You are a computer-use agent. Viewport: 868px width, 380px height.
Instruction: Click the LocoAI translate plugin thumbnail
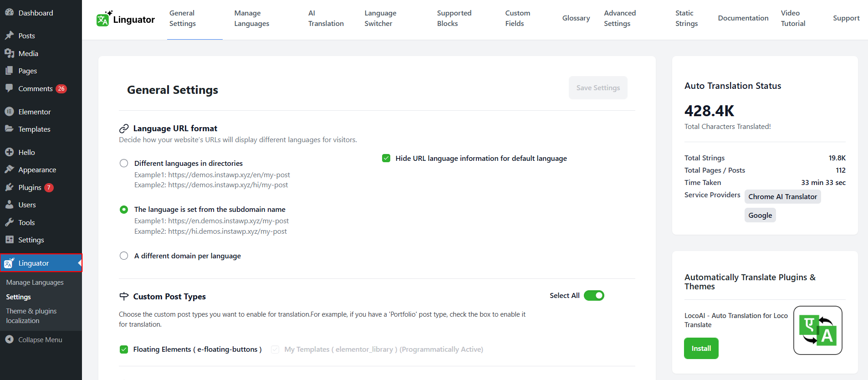pos(817,330)
